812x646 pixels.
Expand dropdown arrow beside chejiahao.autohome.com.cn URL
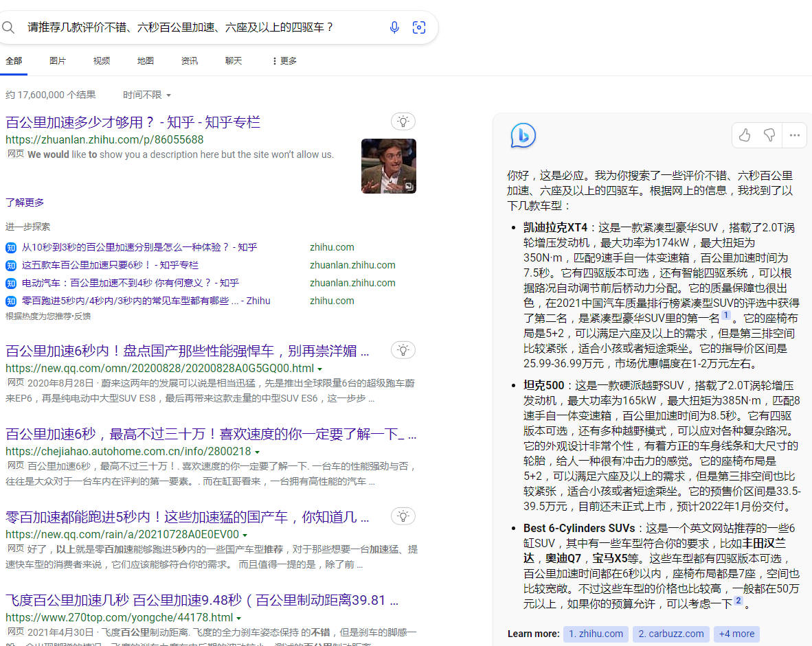[x=257, y=452]
